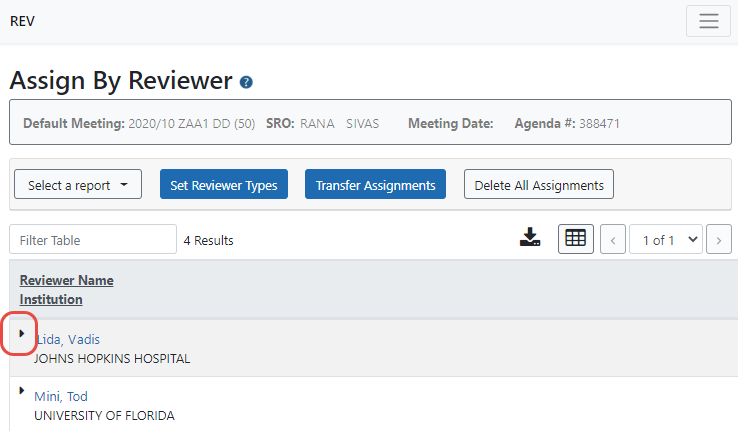Open the table column grid view options
The height and width of the screenshot is (431, 738).
pyautogui.click(x=575, y=239)
